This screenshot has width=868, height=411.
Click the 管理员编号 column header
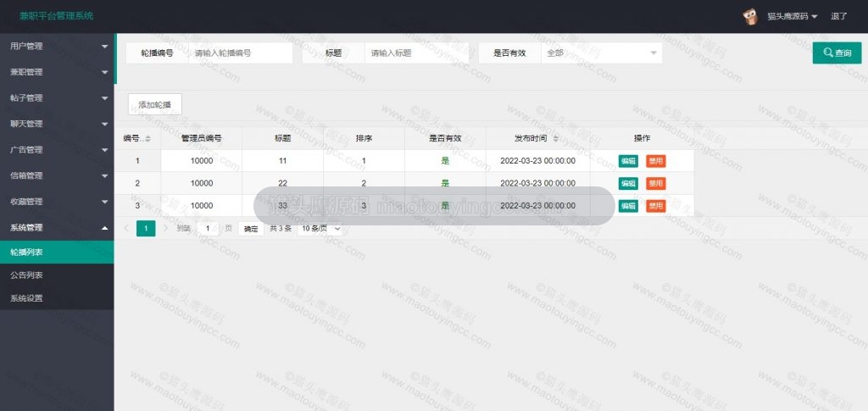(202, 138)
